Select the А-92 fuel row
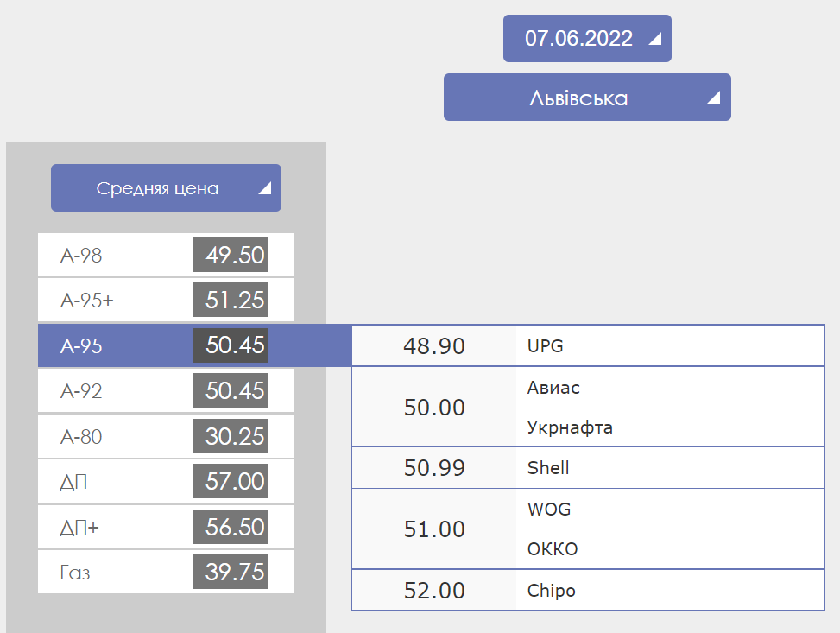Image resolution: width=840 pixels, height=633 pixels. [166, 391]
